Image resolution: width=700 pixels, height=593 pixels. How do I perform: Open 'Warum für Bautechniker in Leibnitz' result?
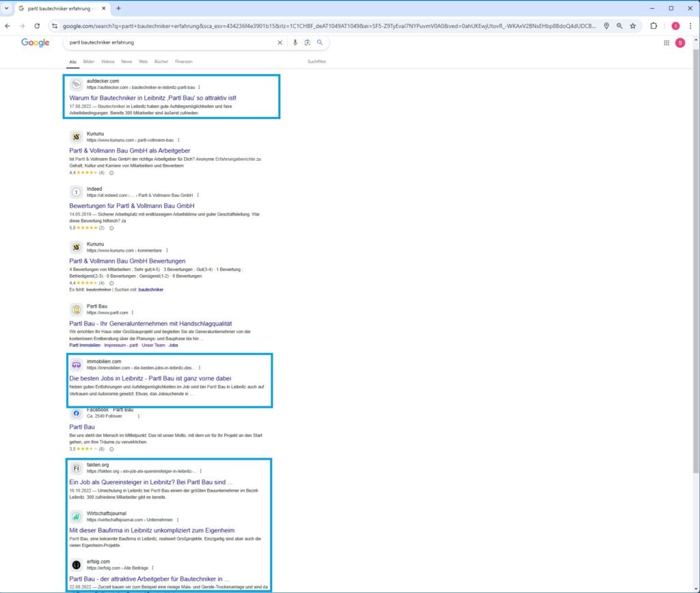152,98
